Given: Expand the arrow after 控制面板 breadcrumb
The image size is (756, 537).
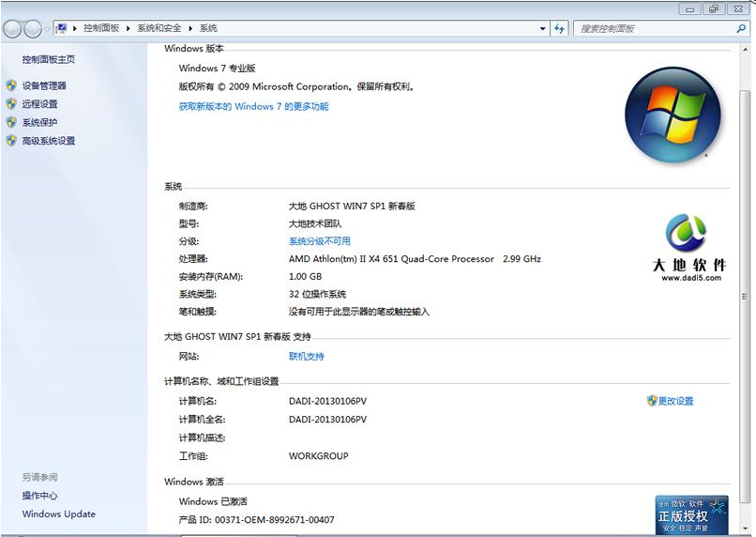Looking at the screenshot, I should point(129,29).
